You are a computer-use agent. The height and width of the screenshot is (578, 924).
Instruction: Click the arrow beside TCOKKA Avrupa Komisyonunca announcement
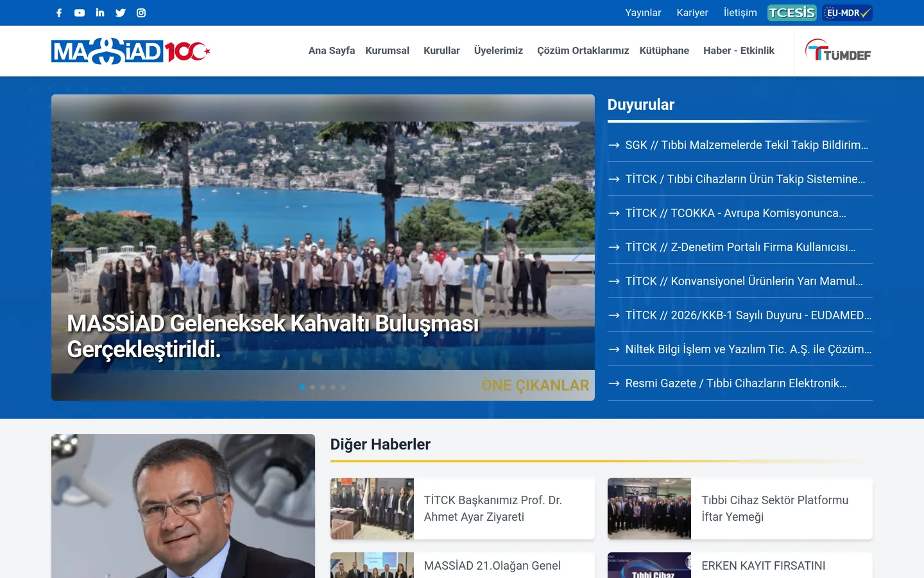614,213
